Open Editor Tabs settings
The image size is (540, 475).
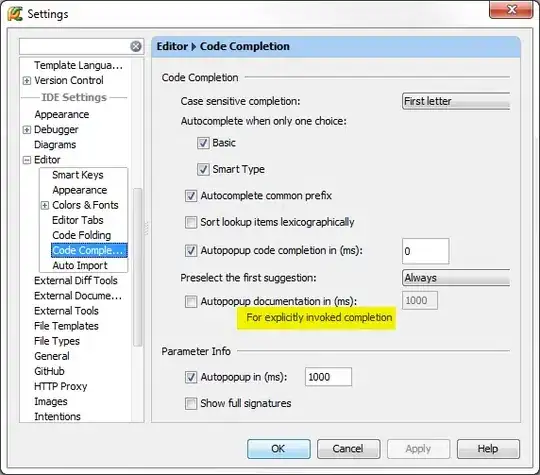tap(78, 220)
